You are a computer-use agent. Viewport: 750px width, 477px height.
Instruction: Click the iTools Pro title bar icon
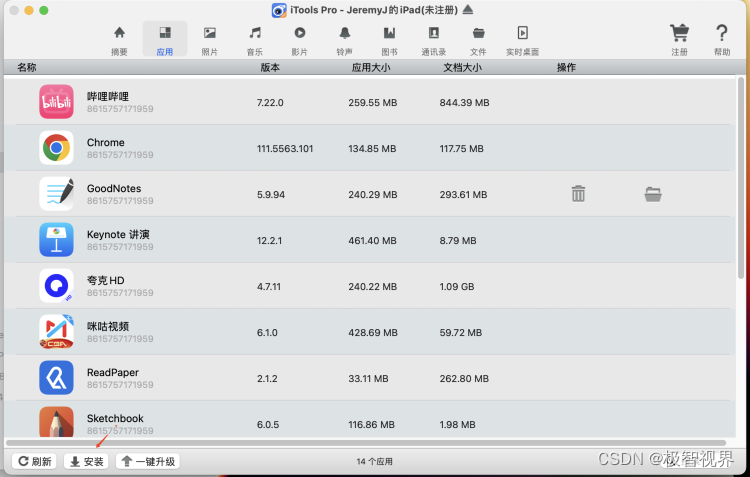pyautogui.click(x=279, y=10)
